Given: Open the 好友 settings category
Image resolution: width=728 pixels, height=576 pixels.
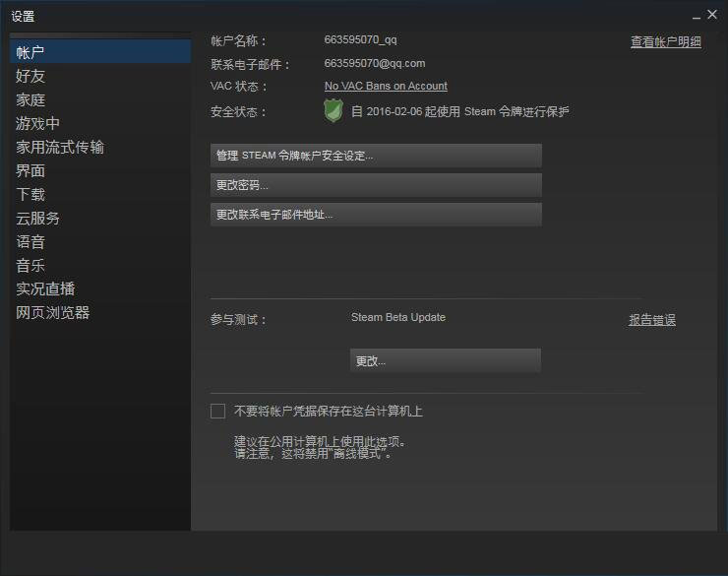Looking at the screenshot, I should (100, 76).
